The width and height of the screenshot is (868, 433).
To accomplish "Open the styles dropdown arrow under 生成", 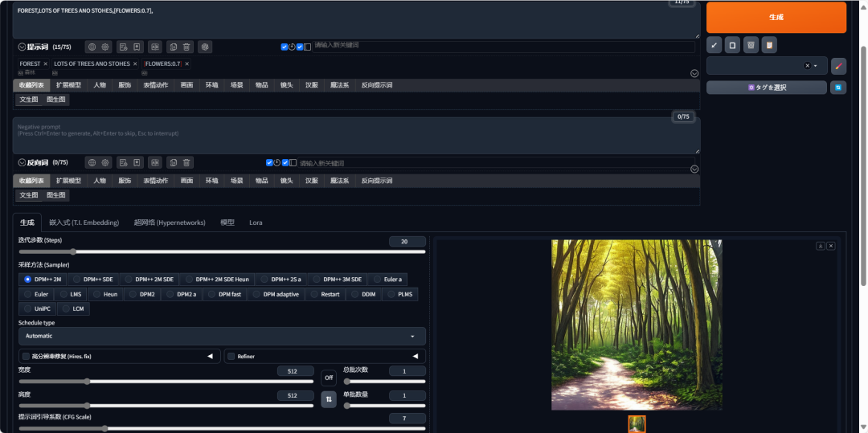I will [x=816, y=66].
